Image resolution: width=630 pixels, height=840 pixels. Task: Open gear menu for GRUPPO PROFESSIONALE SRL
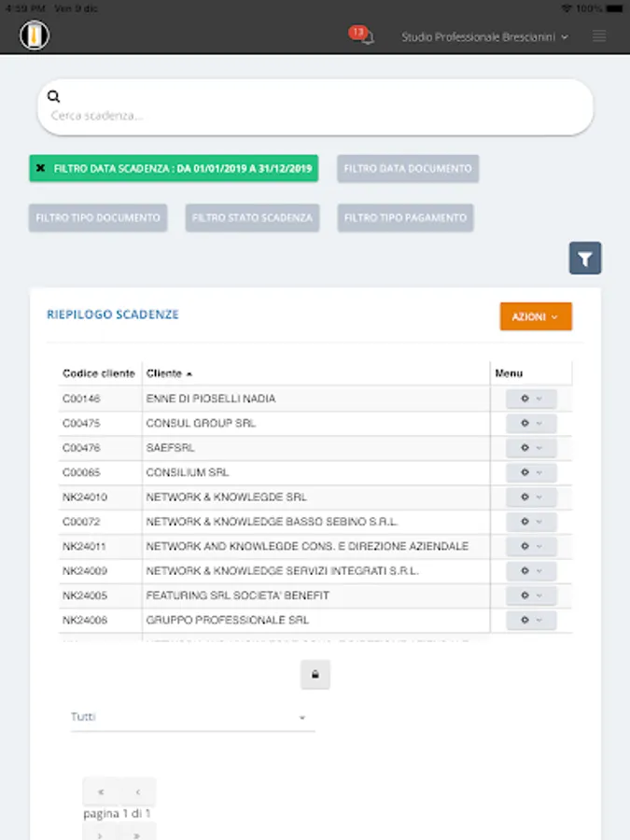531,621
